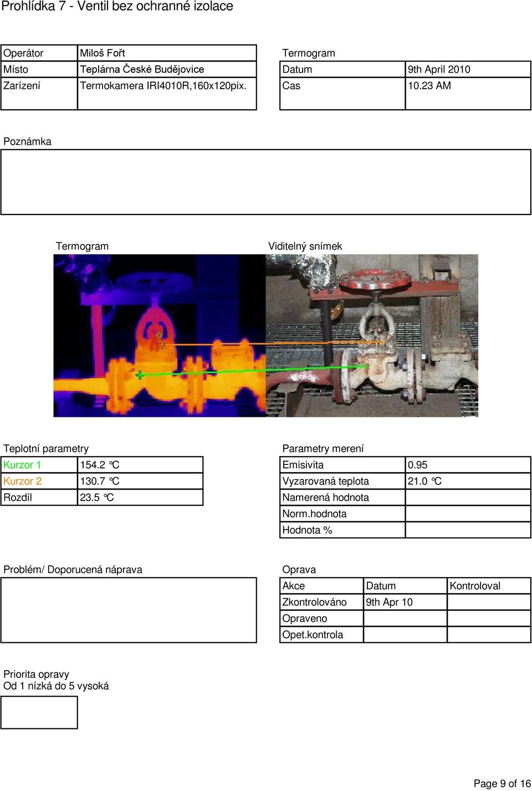Click the Opraveno row label

click(305, 619)
